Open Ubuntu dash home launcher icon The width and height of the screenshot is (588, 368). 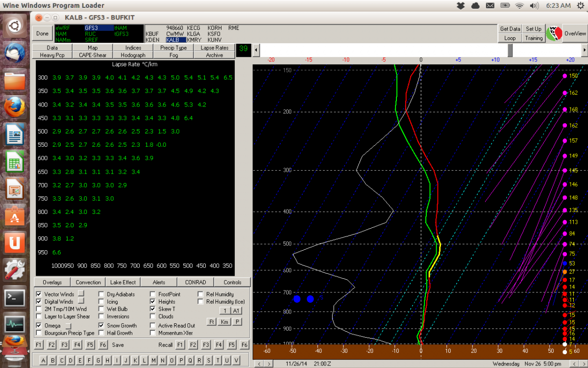tap(15, 26)
